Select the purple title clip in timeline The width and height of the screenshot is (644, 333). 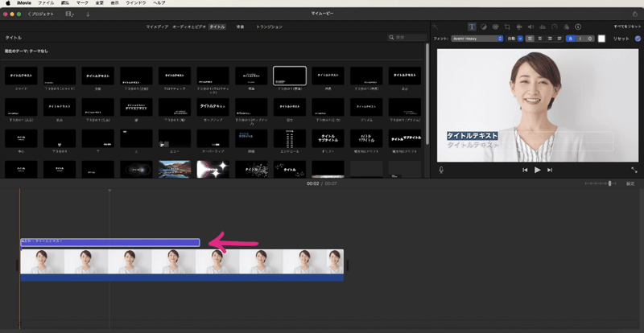coord(109,241)
